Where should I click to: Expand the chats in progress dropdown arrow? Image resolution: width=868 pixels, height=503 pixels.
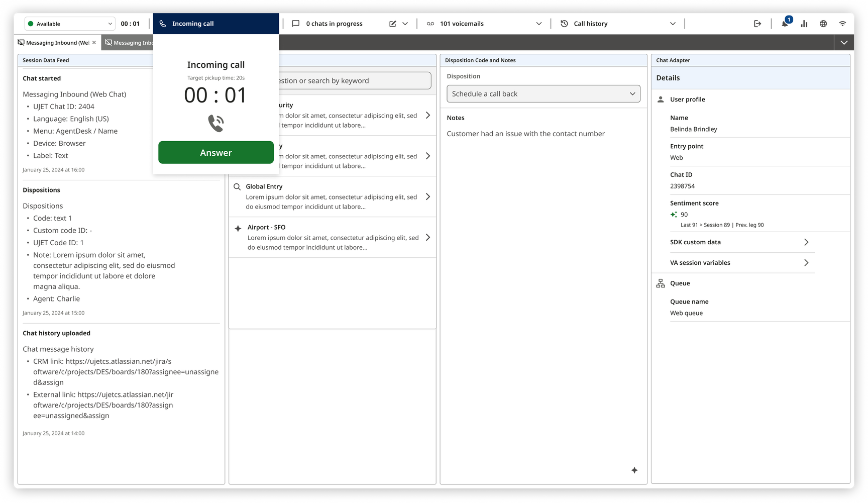point(405,24)
